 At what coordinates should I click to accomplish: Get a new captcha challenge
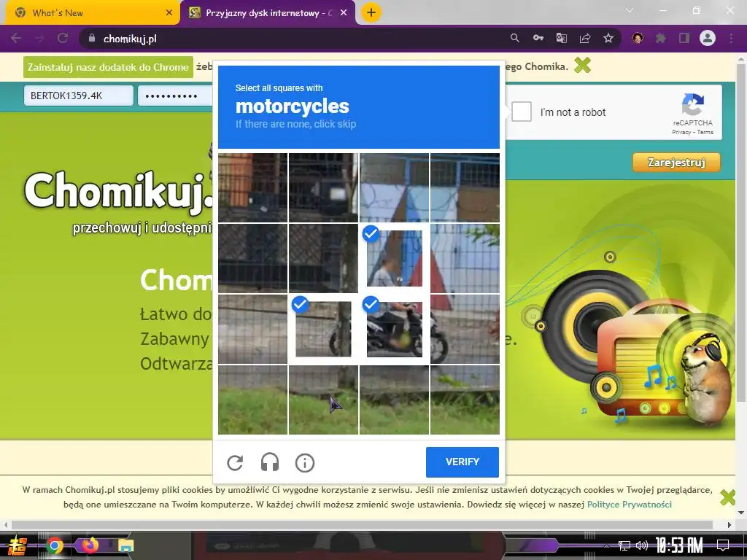pos(236,462)
